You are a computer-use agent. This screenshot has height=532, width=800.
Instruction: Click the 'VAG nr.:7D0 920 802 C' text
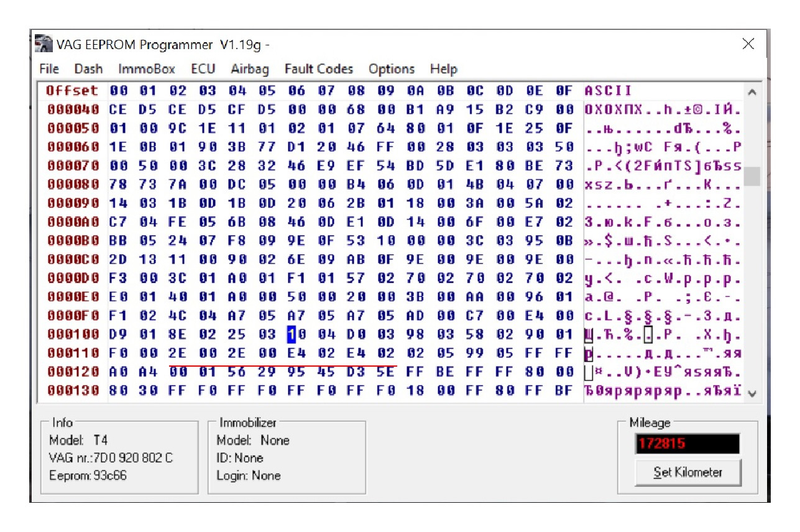(x=111, y=458)
